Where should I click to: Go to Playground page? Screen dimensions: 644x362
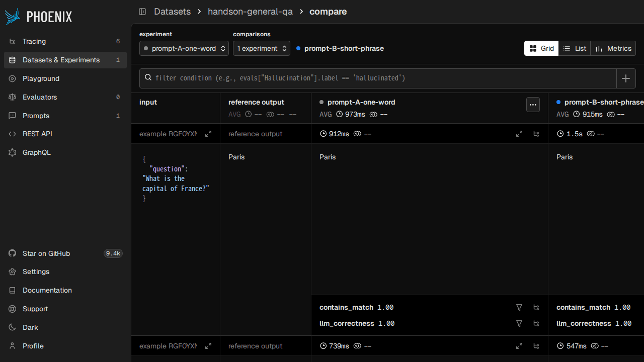(x=41, y=78)
